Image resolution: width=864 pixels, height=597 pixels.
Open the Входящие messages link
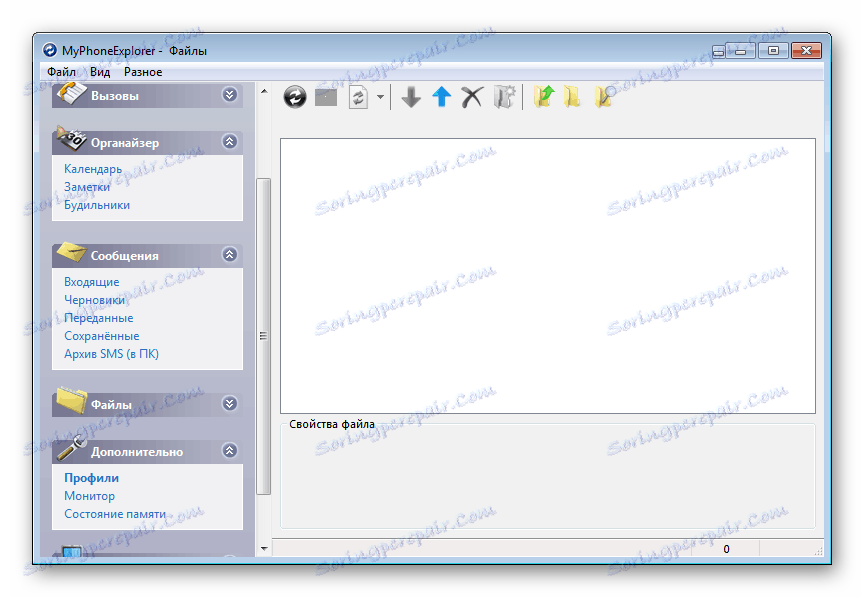pyautogui.click(x=91, y=282)
